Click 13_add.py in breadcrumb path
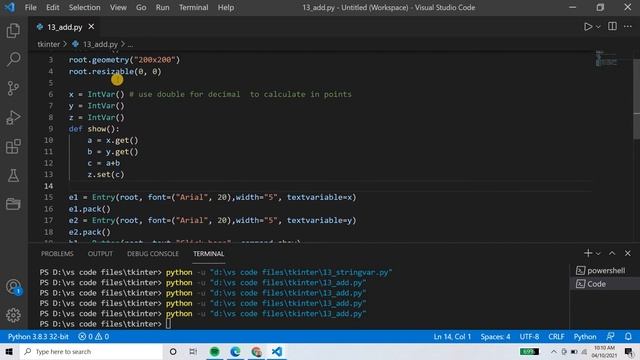Viewport: 640px width, 360px height. tap(100, 44)
